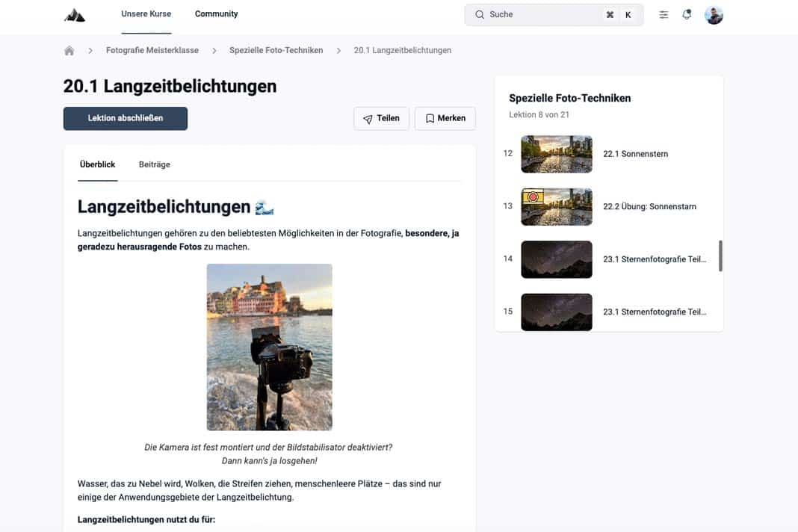Toggle sharing with the Teilen button
The width and height of the screenshot is (798, 532).
[x=381, y=118]
